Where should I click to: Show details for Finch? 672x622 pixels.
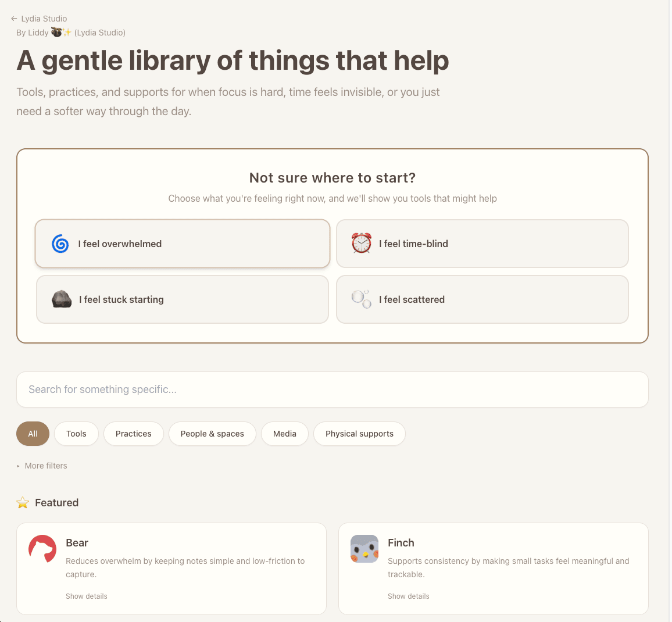pos(408,596)
